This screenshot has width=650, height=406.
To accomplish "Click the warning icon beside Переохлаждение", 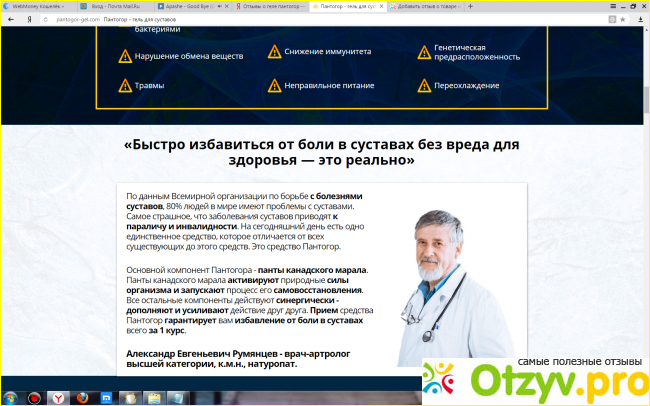I will pyautogui.click(x=417, y=86).
